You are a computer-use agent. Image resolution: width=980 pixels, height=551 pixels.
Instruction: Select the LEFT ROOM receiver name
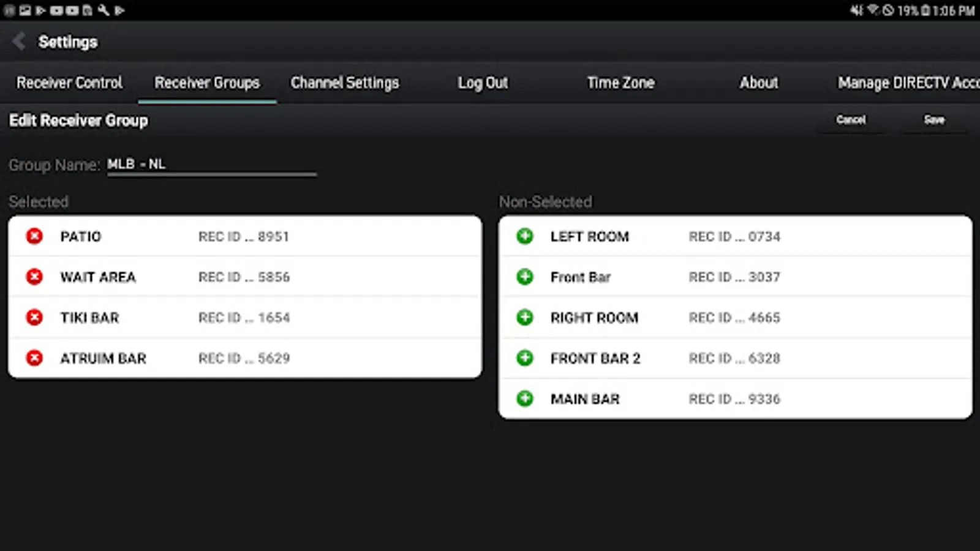pos(589,236)
